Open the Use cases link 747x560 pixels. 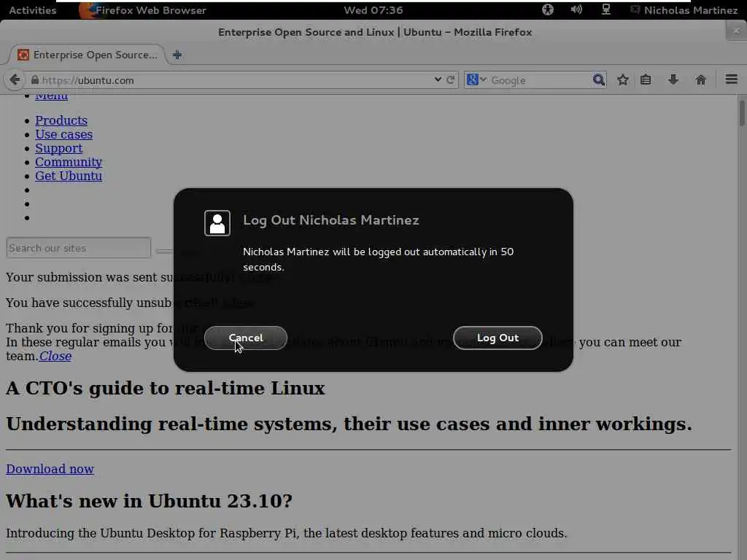(x=64, y=134)
